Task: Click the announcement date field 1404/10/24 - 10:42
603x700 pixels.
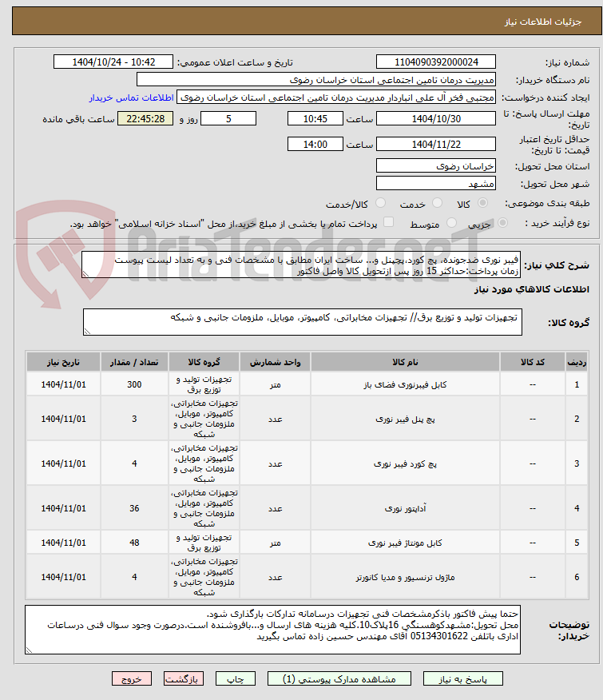Action: [113, 62]
